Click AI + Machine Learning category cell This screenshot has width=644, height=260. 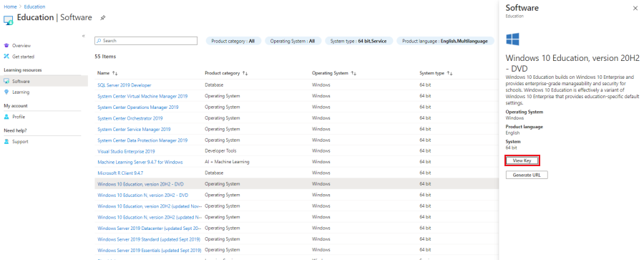click(x=227, y=162)
